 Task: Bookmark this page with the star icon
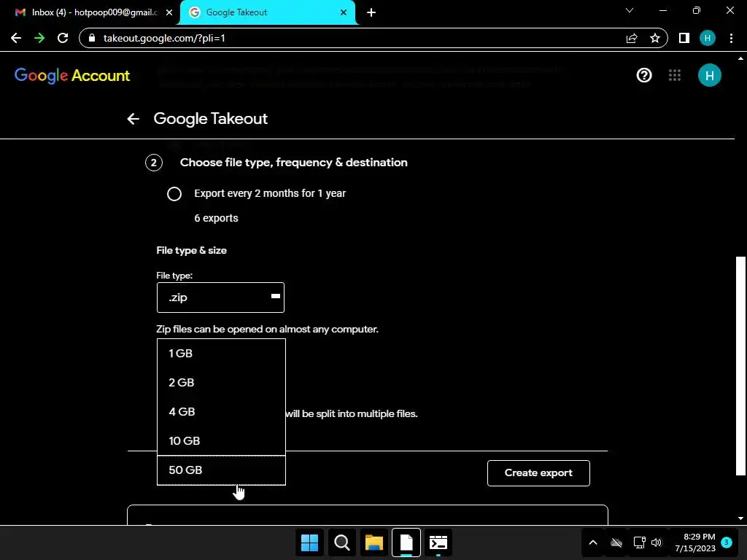tap(655, 38)
